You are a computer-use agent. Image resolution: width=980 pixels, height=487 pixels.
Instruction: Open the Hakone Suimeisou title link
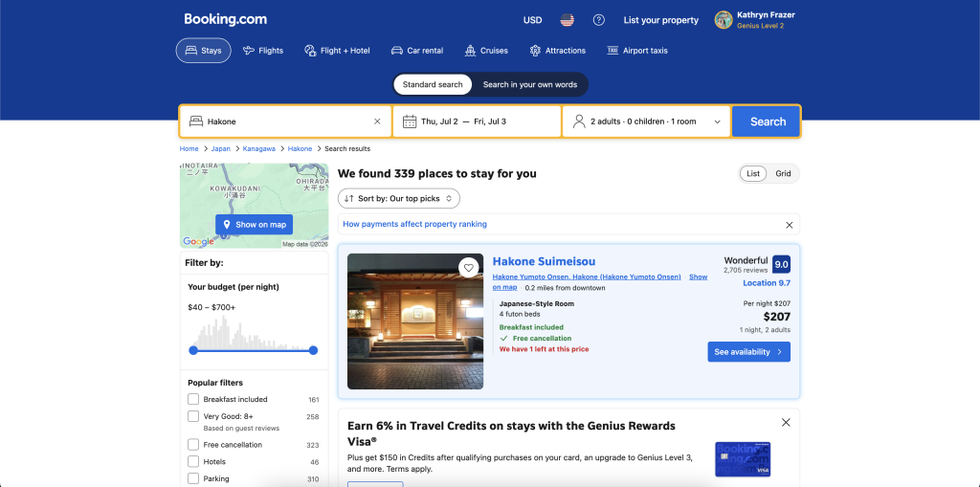tap(544, 261)
